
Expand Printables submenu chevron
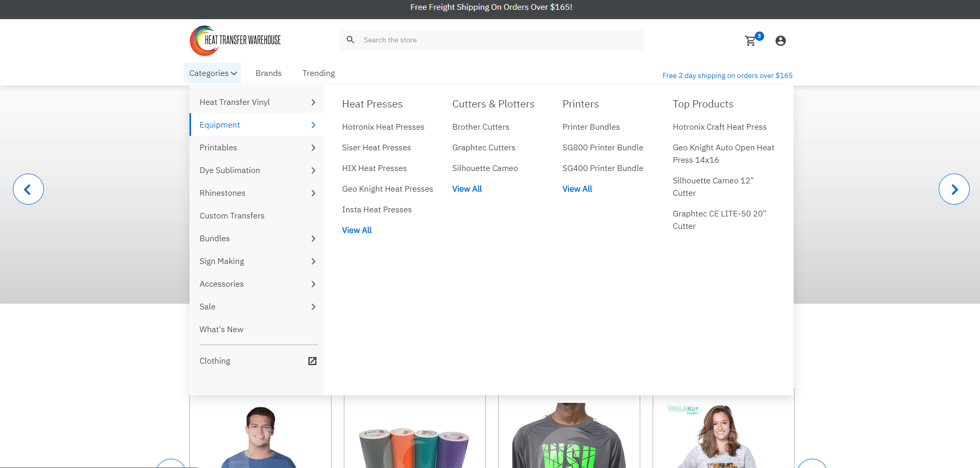(313, 148)
